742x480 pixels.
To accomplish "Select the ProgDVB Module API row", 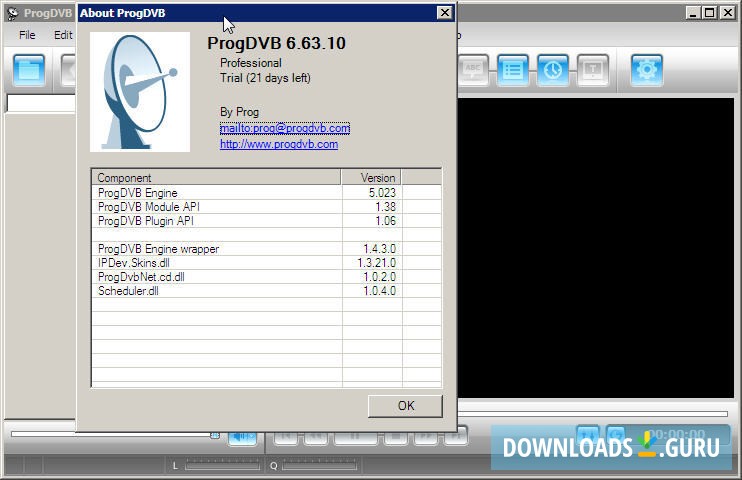I will pos(266,207).
